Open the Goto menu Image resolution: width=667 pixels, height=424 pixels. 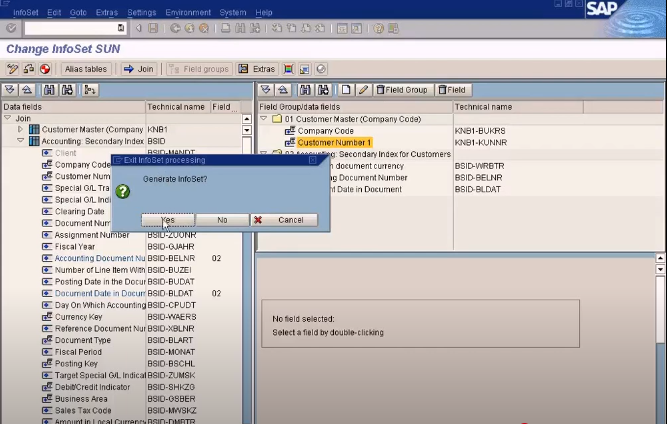coord(78,12)
